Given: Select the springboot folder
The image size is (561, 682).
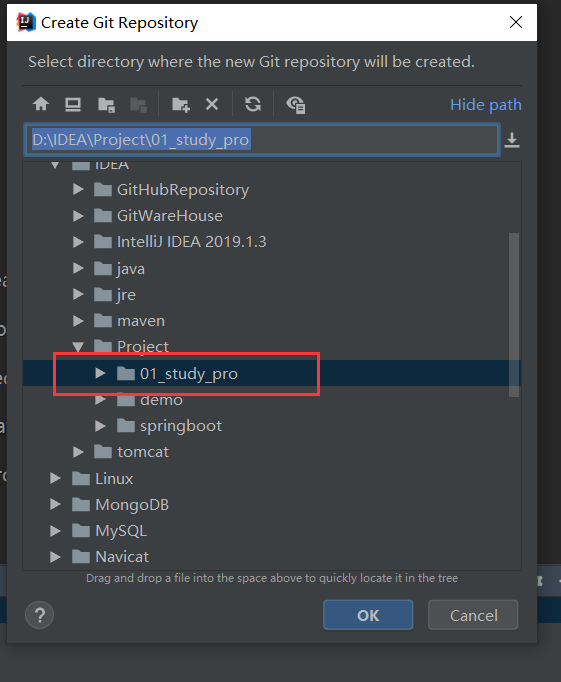Looking at the screenshot, I should (180, 426).
